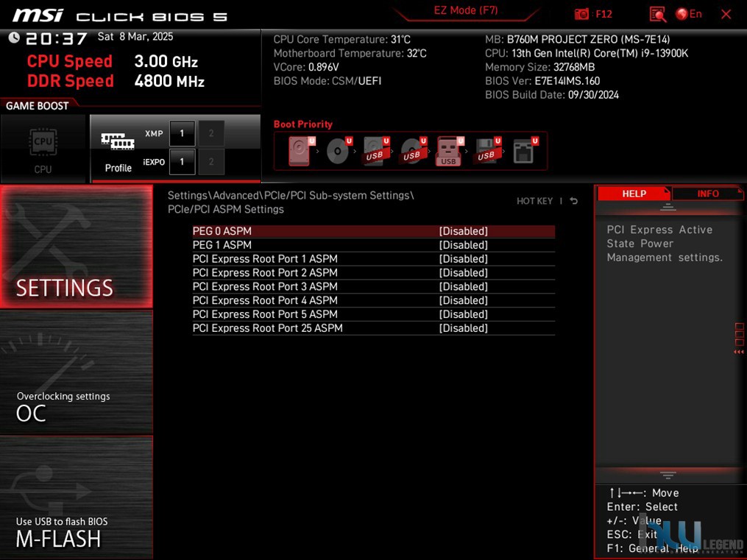
Task: Click the help panel bottom scroll handle
Action: point(668,475)
